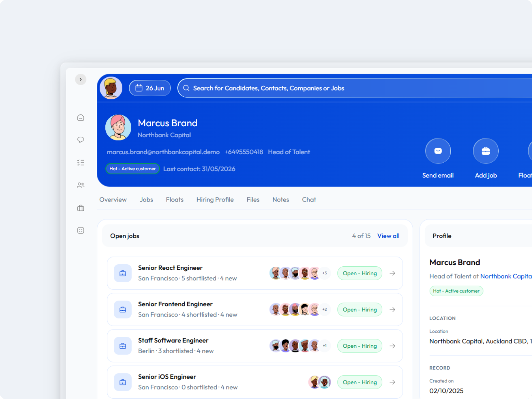The width and height of the screenshot is (532, 399).
Task: Switch to the Chat tab
Action: click(309, 199)
